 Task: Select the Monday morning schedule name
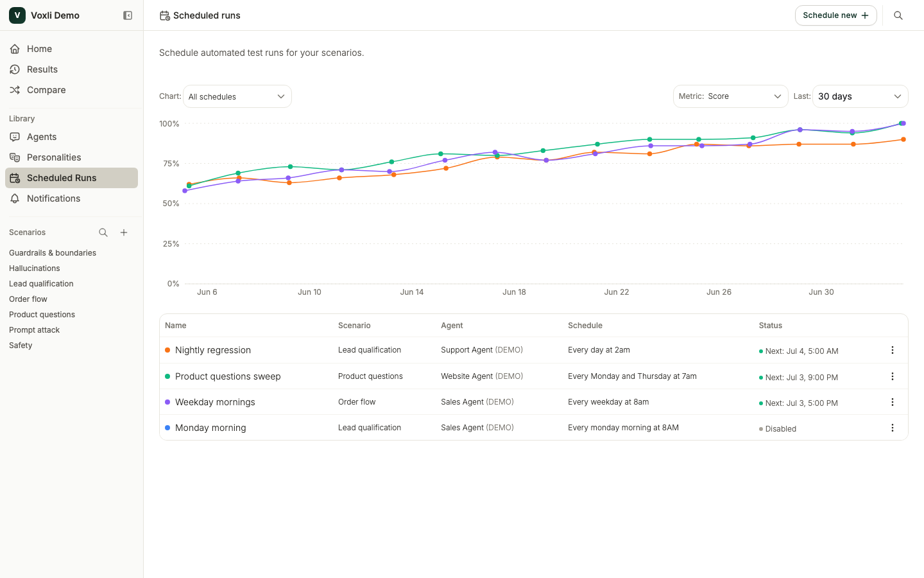click(x=210, y=428)
